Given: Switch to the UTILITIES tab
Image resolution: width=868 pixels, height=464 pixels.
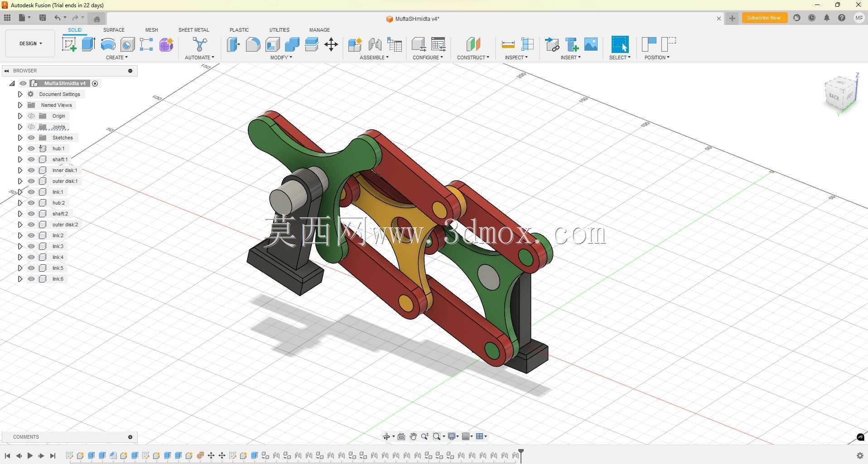Looking at the screenshot, I should pos(280,30).
